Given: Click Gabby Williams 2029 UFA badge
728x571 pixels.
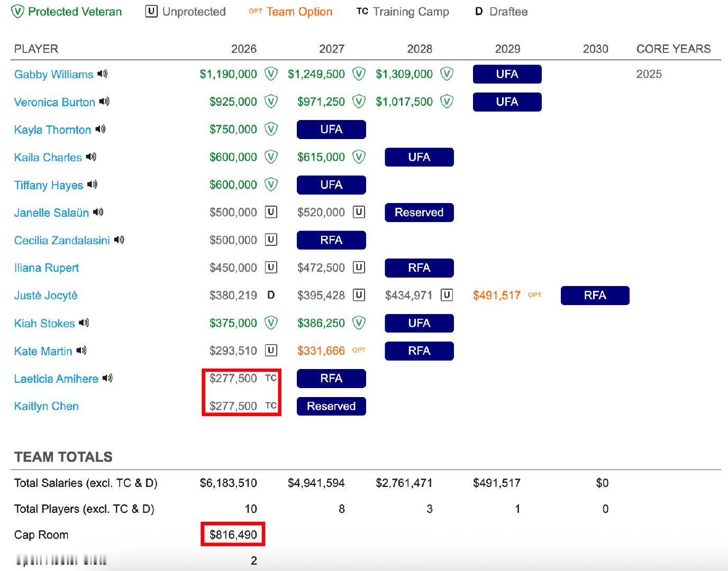Looking at the screenshot, I should click(x=507, y=74).
